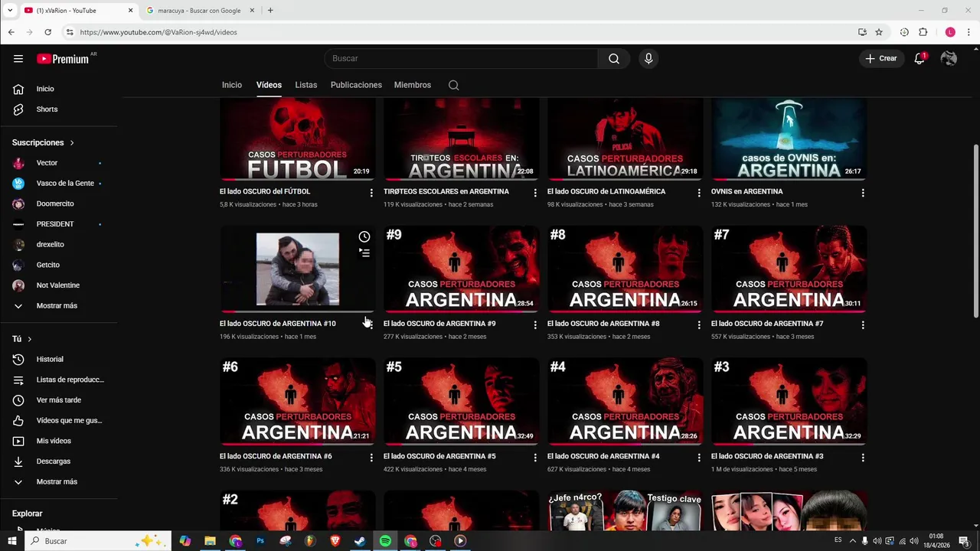980x551 pixels.
Task: Open El lado OSCURO de ARGENTINA #6 title
Action: pyautogui.click(x=276, y=456)
